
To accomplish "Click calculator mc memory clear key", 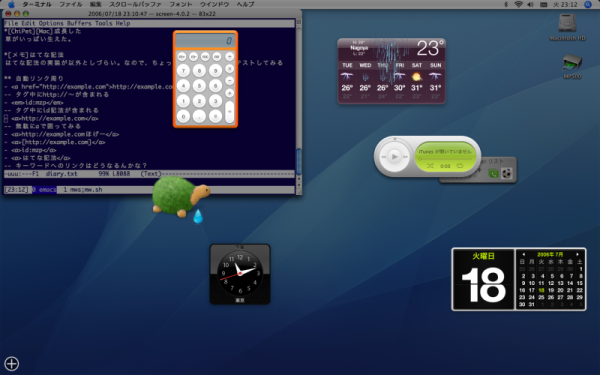I will click(x=205, y=57).
